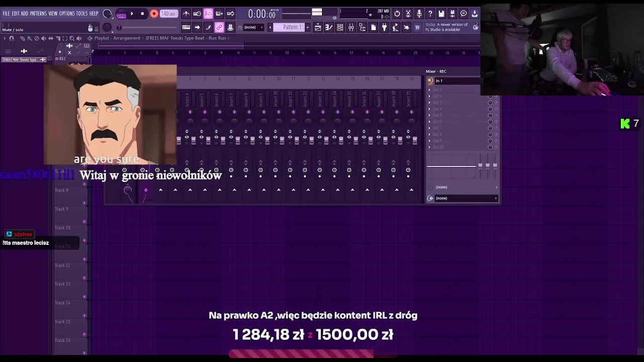Open the TOOLS menu
The image size is (644, 362).
pyautogui.click(x=82, y=14)
